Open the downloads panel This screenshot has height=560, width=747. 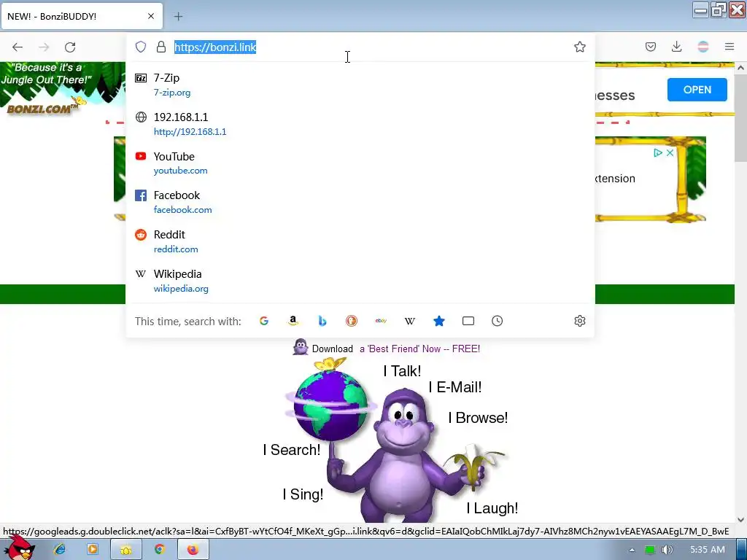coord(676,47)
